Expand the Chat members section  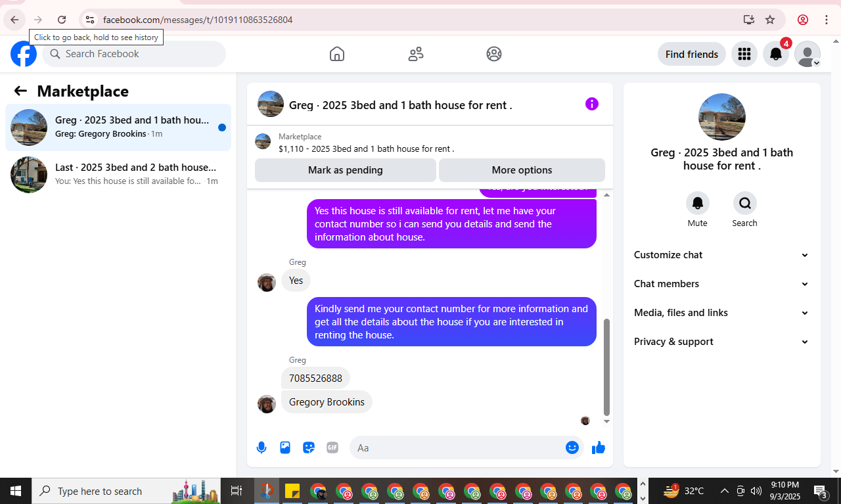(x=721, y=284)
